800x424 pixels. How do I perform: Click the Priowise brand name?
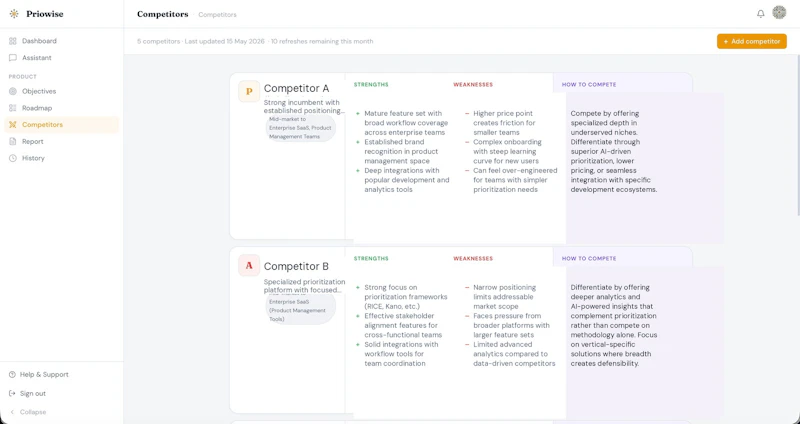[x=45, y=14]
